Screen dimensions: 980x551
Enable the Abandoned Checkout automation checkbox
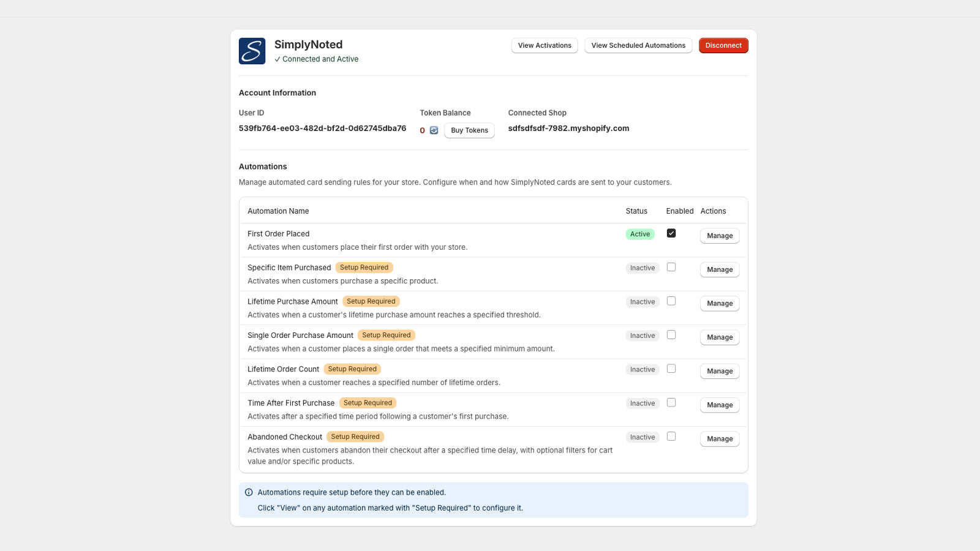[x=671, y=437]
